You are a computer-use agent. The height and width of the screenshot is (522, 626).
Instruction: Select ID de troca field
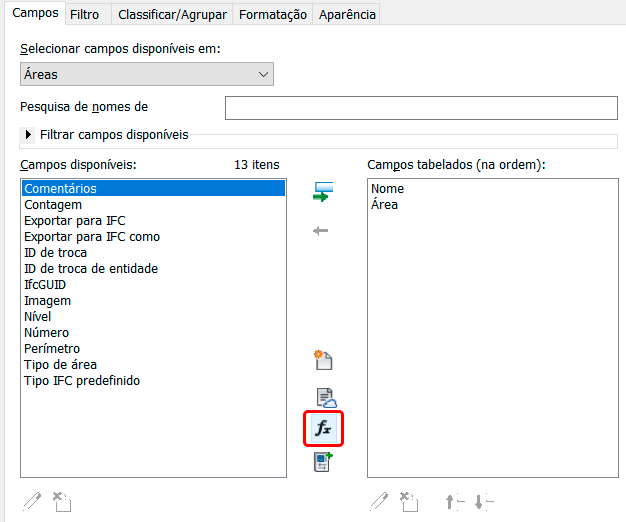pos(153,252)
